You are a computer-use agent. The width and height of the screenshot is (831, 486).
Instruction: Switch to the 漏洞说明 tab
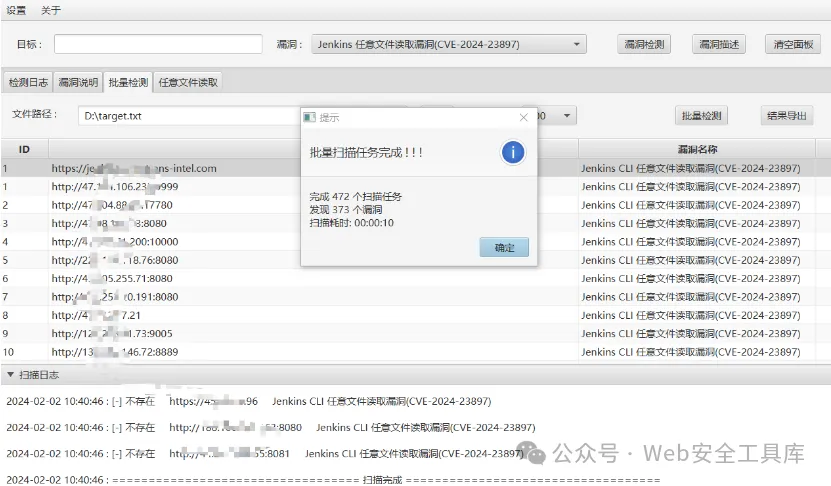[78, 82]
